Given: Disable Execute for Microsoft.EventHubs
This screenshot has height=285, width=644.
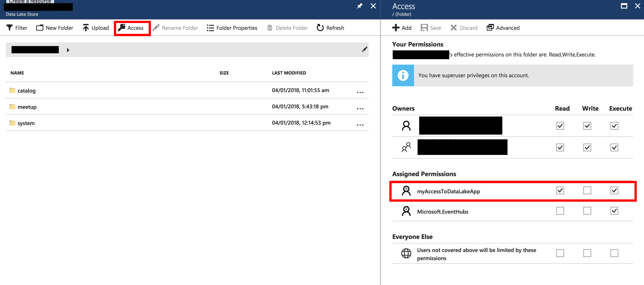Looking at the screenshot, I should 614,211.
